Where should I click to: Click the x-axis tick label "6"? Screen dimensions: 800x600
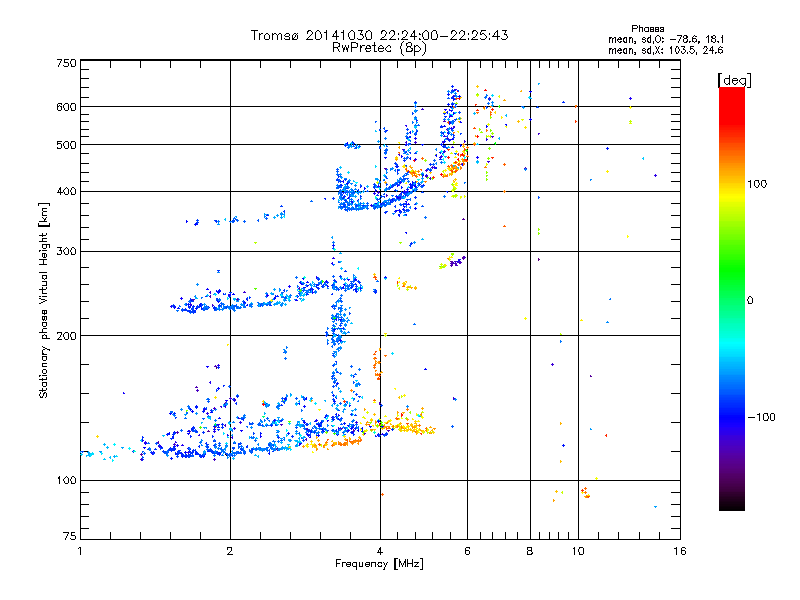(x=467, y=551)
